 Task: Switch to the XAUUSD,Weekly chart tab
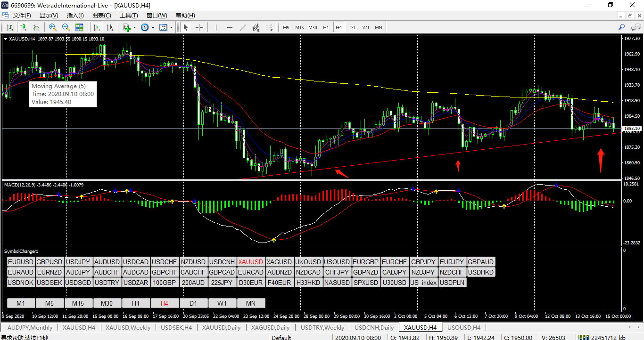pos(128,327)
